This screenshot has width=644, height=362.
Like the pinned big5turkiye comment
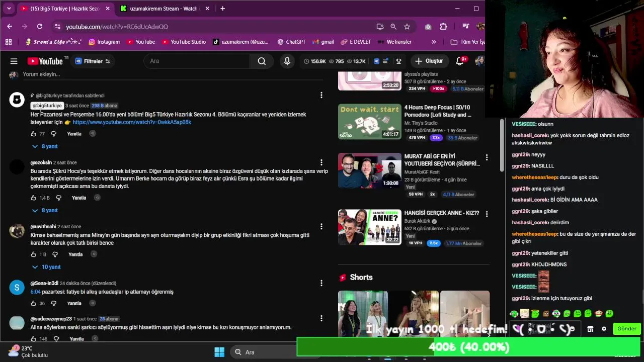coord(33,134)
